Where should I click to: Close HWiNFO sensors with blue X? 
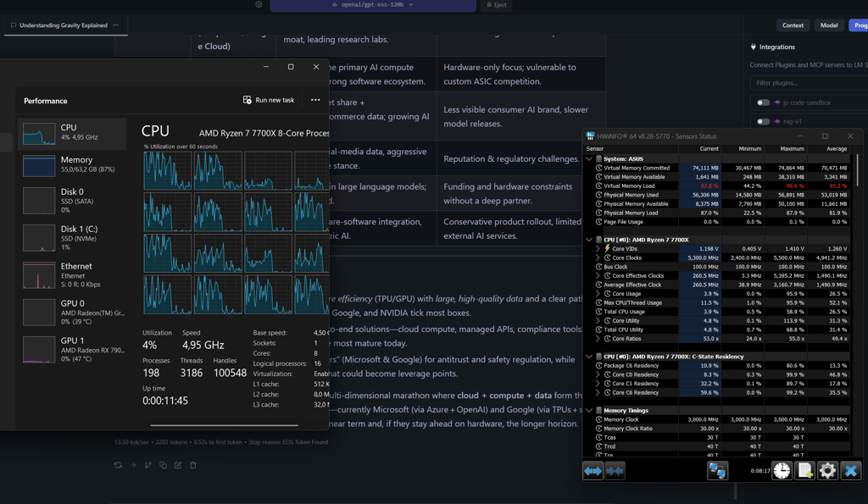pyautogui.click(x=851, y=471)
